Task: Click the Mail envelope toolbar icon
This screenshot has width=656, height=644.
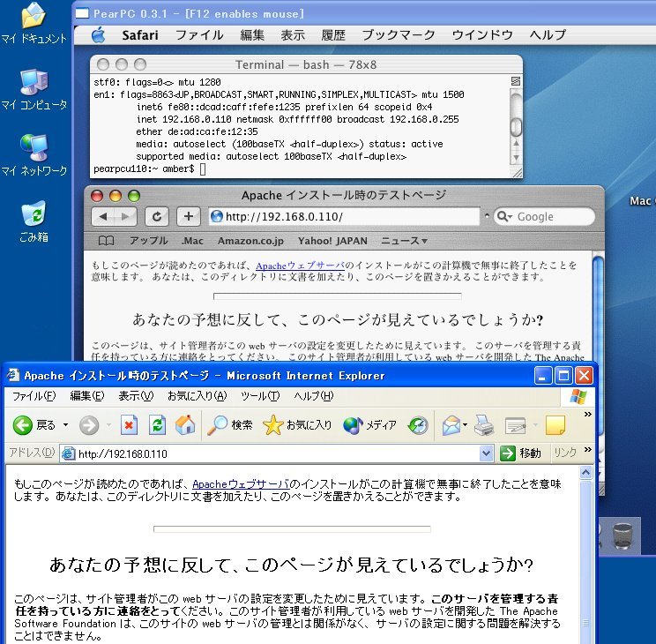Action: pos(451,425)
